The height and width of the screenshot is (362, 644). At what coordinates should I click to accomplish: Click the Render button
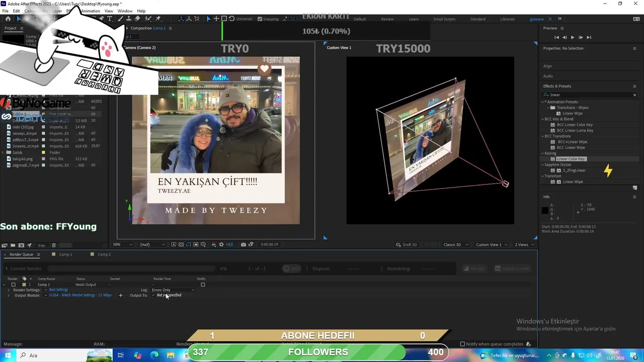pos(473,268)
